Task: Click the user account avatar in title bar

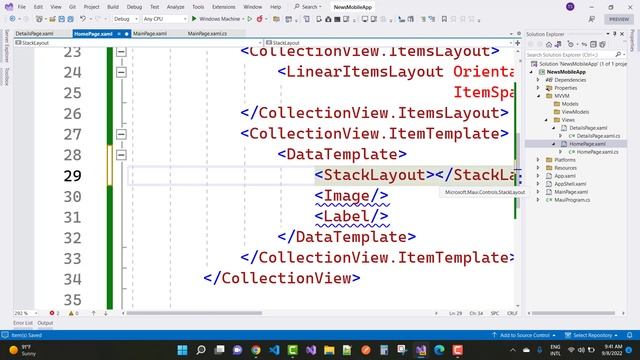Action: (x=570, y=7)
